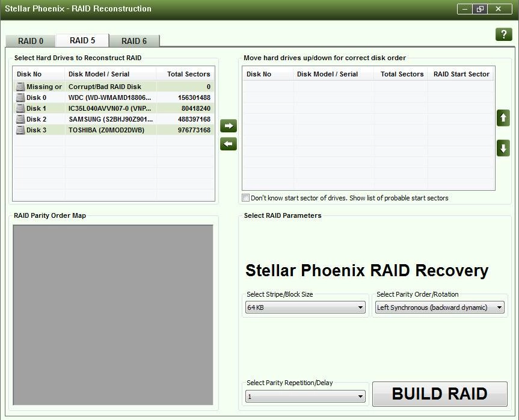This screenshot has height=420, width=519.
Task: Click the 0 sectors value for missing disk
Action: tap(209, 87)
